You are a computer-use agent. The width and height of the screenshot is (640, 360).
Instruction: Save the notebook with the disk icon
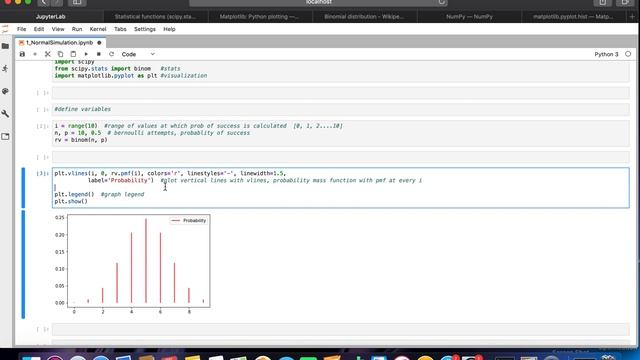[x=22, y=54]
